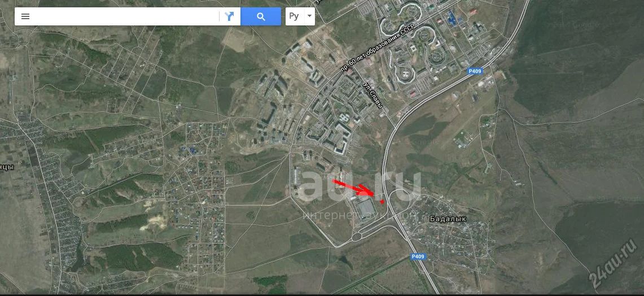Click the "Ру" language label
This screenshot has width=644, height=296.
[x=293, y=16]
